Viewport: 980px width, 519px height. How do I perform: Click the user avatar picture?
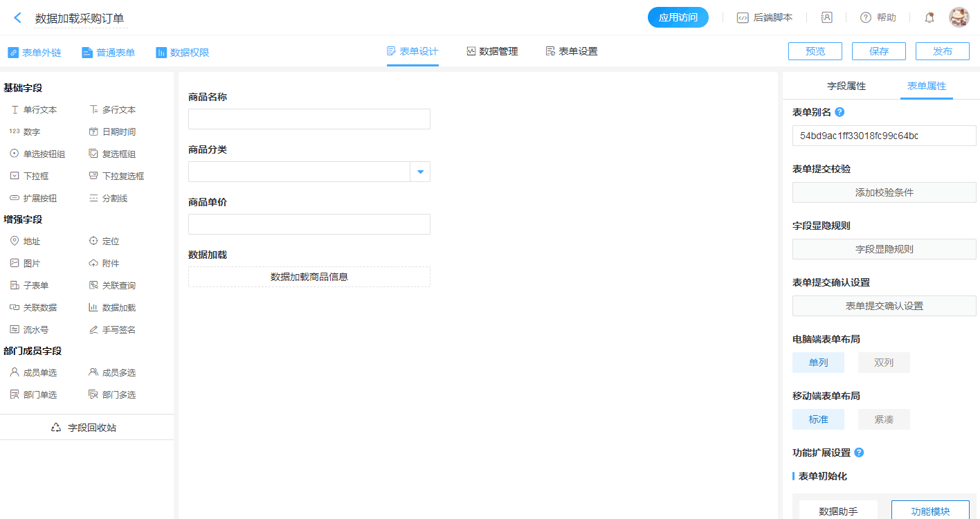(x=959, y=18)
